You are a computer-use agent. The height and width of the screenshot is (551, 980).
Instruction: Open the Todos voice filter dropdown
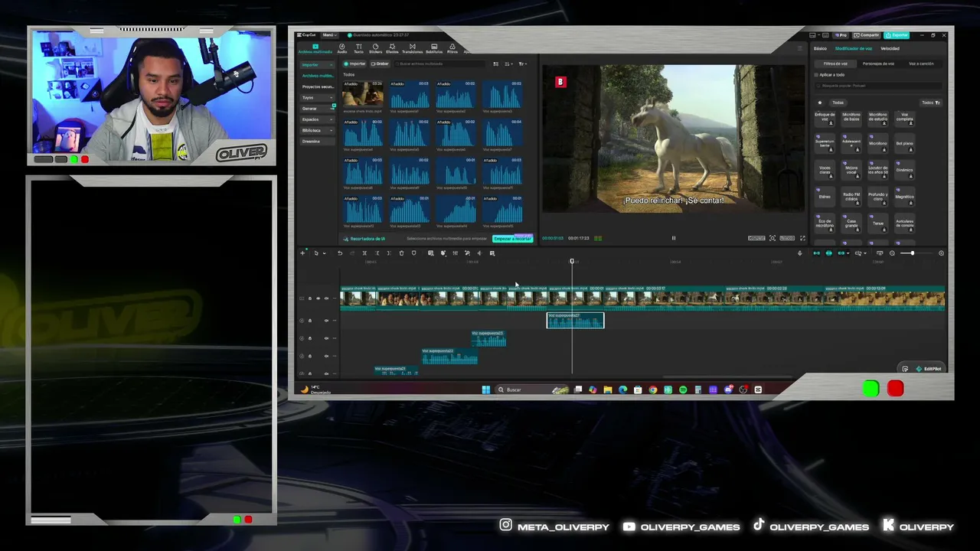930,103
